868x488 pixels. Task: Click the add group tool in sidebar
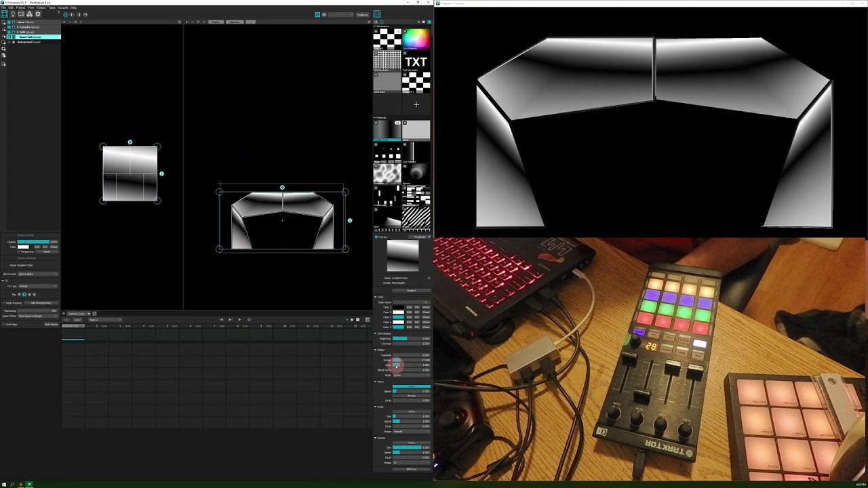3,64
